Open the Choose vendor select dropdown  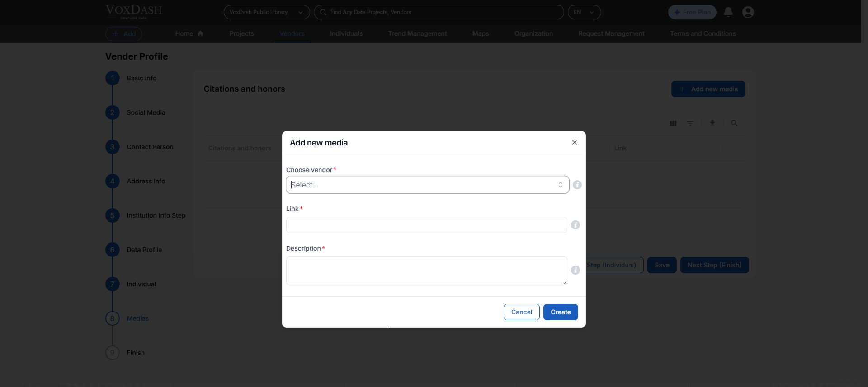[x=427, y=185]
